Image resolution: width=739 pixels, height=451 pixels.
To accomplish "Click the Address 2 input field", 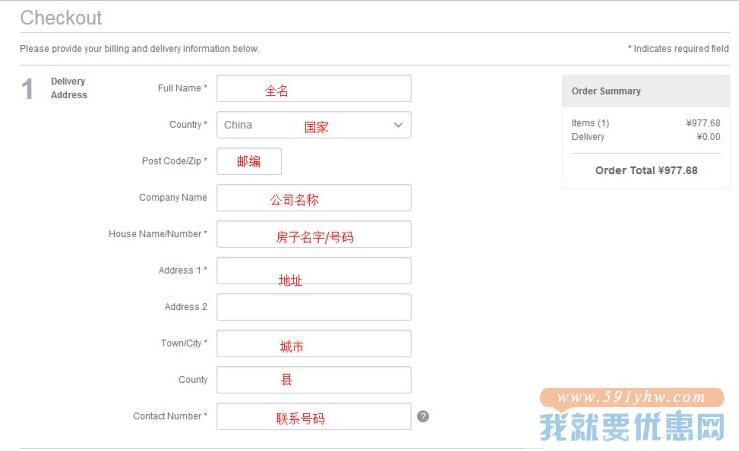I will click(314, 307).
